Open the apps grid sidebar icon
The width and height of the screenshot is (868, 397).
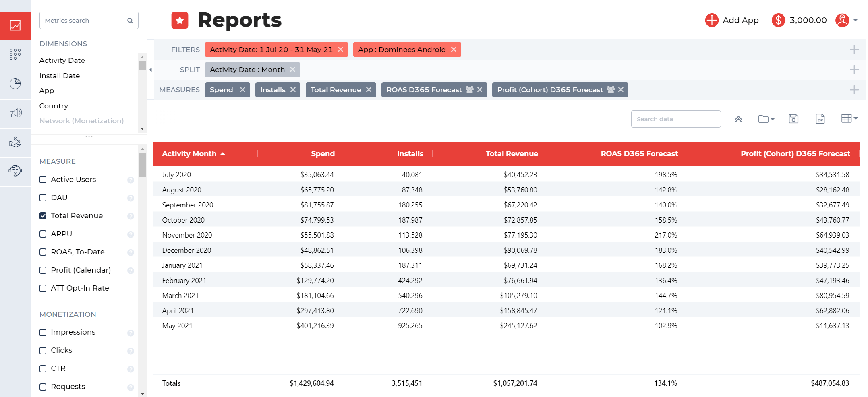[x=15, y=54]
